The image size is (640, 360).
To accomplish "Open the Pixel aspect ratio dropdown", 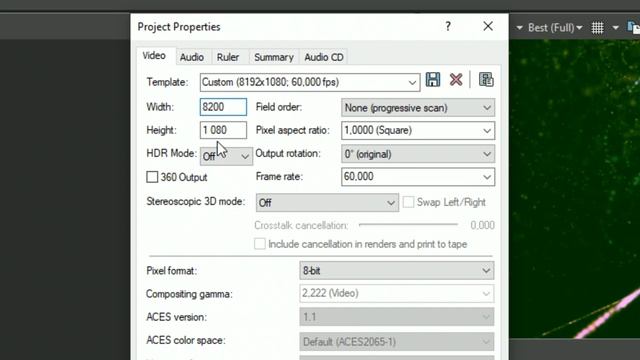I will pyautogui.click(x=418, y=131).
